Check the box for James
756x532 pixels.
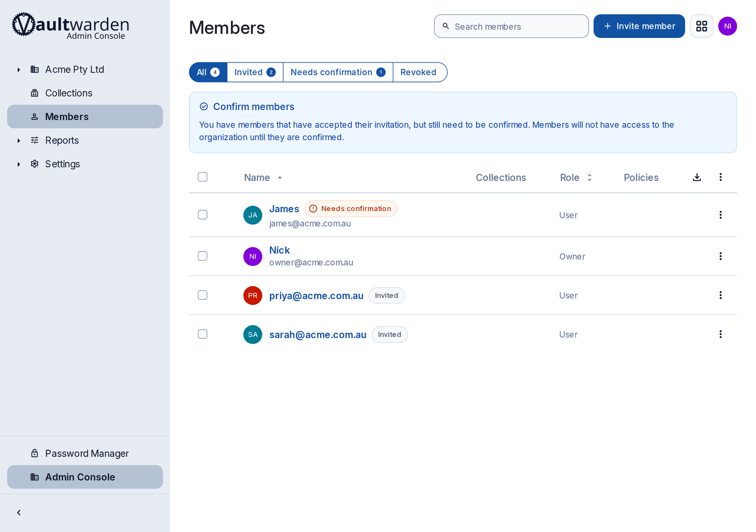coord(203,215)
